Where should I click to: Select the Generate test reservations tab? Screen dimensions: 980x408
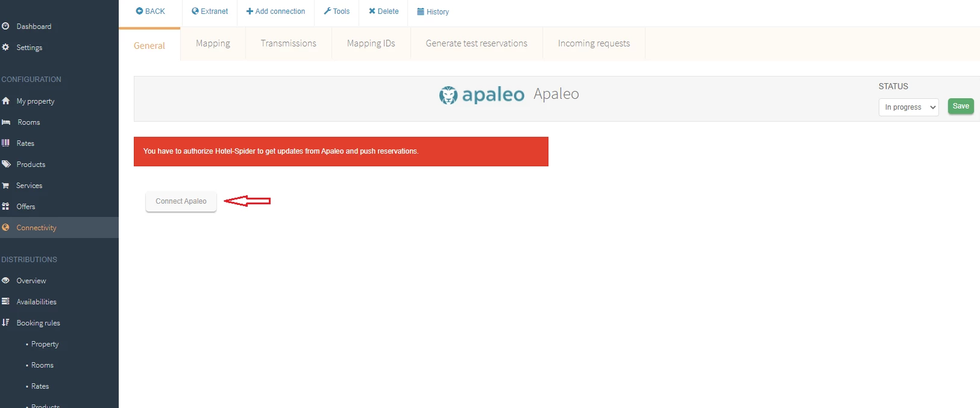pyautogui.click(x=476, y=43)
